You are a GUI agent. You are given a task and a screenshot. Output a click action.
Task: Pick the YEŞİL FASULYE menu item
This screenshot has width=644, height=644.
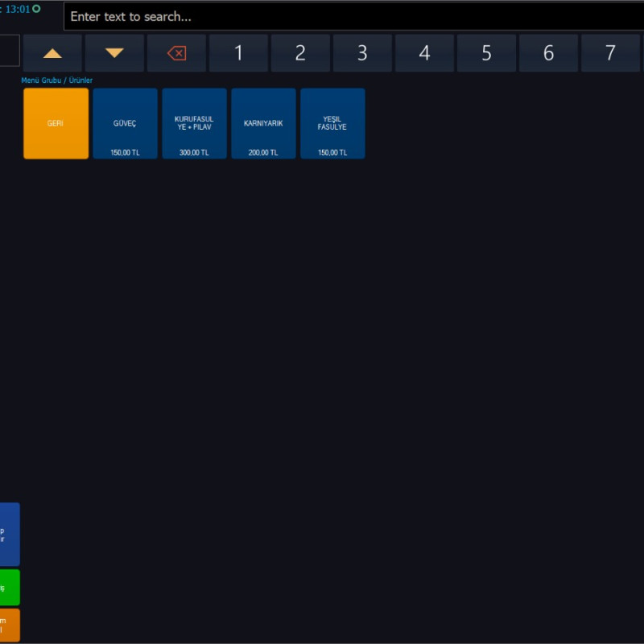coord(332,124)
